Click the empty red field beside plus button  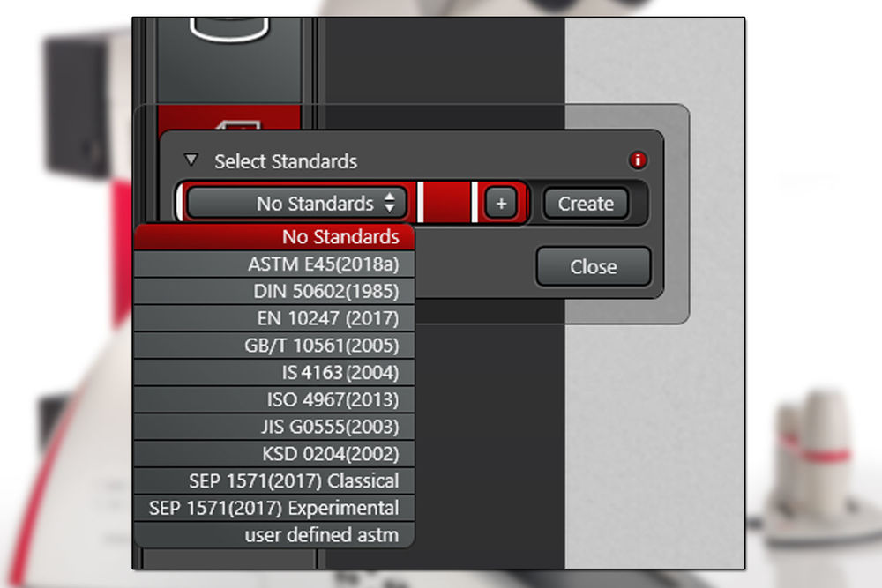pos(448,204)
